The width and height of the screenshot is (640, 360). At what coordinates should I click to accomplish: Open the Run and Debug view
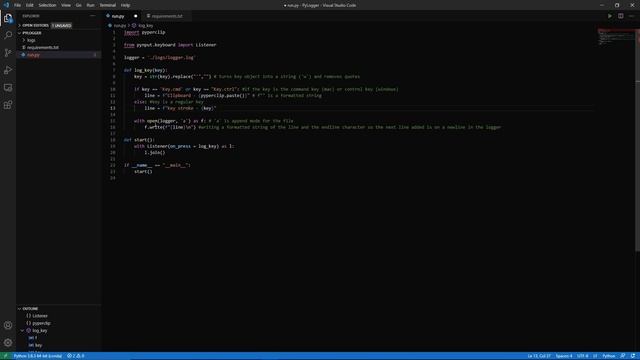click(x=8, y=70)
